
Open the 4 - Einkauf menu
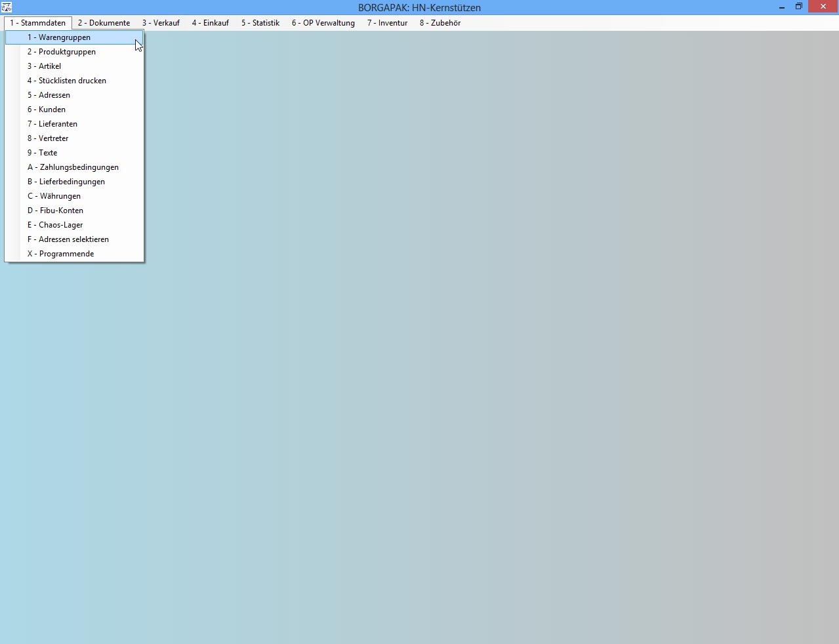click(x=210, y=23)
